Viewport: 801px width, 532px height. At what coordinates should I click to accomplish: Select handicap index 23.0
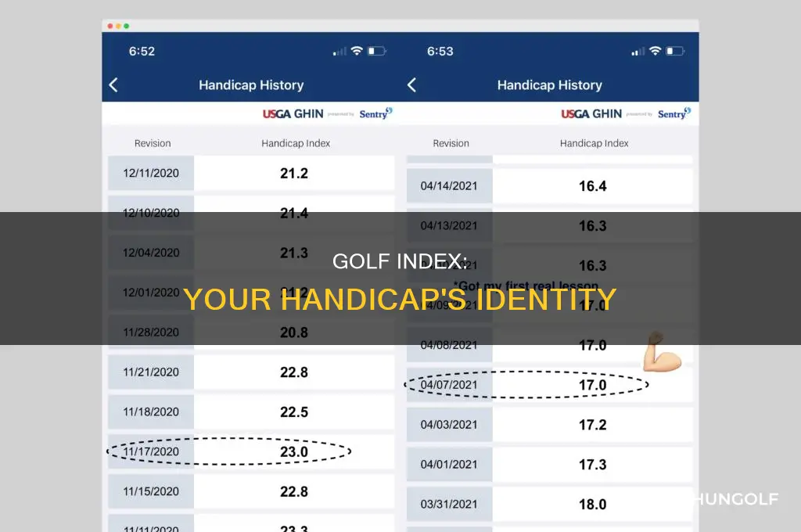(x=294, y=451)
